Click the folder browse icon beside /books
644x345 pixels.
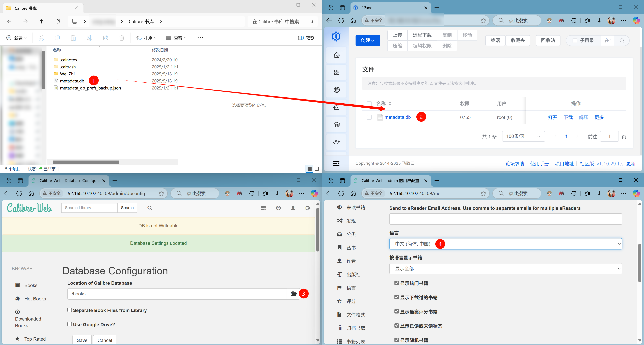point(293,294)
